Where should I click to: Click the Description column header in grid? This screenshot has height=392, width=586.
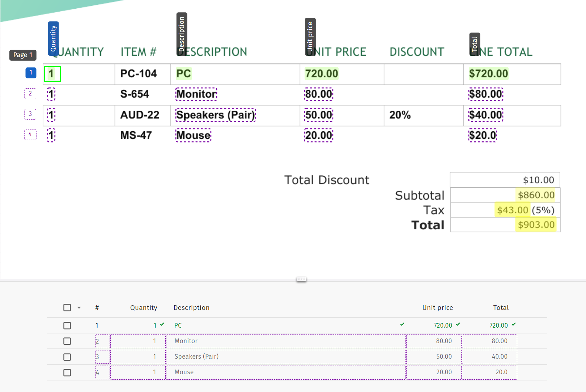tap(191, 308)
